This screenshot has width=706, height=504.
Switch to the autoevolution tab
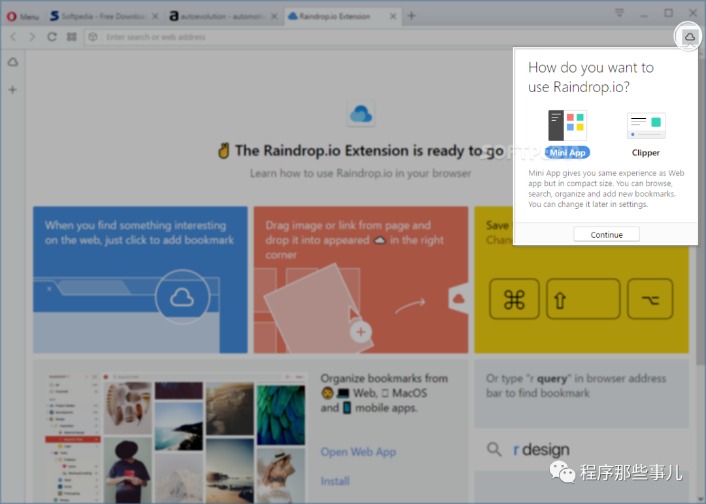[x=223, y=16]
